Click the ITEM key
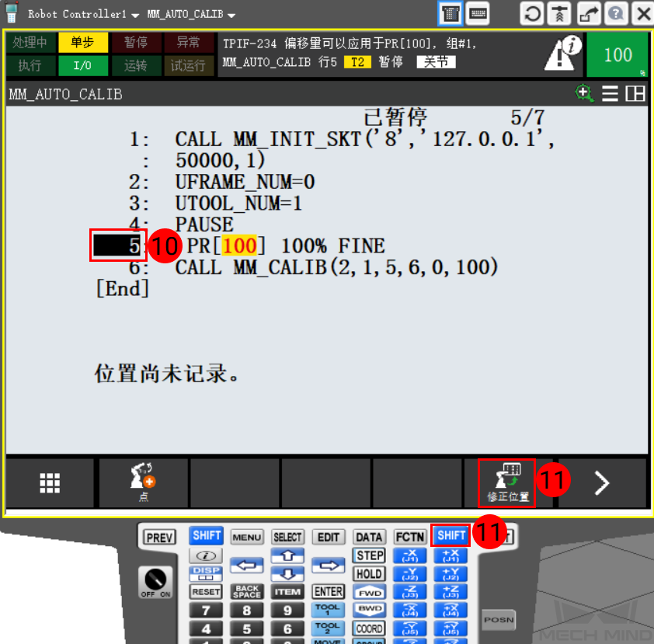The width and height of the screenshot is (654, 644). 287,591
